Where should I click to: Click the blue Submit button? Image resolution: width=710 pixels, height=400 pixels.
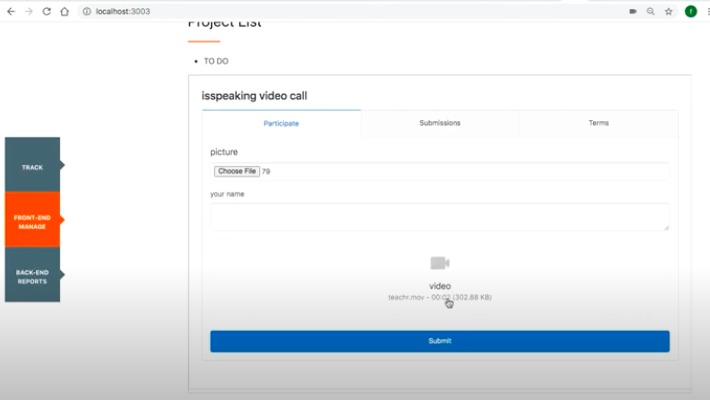[440, 341]
